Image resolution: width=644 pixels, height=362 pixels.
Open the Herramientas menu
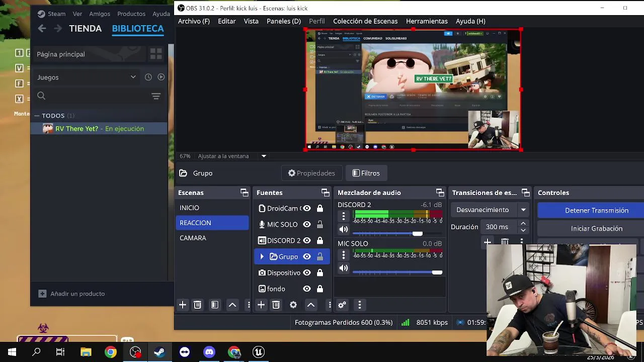click(427, 21)
